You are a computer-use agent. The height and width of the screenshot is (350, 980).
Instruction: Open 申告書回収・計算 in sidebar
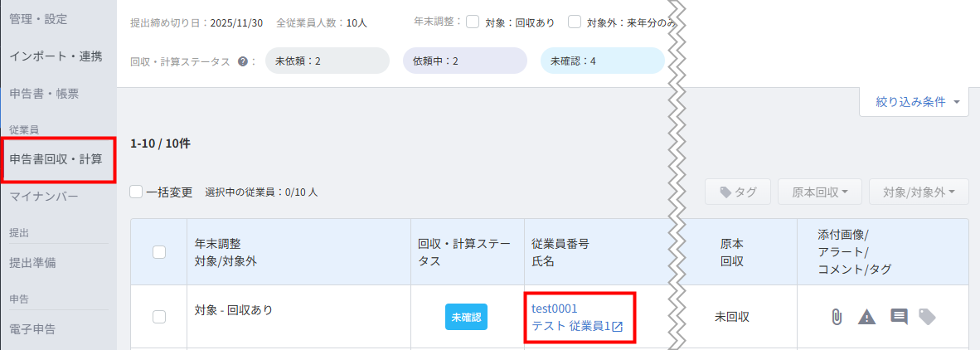[56, 158]
